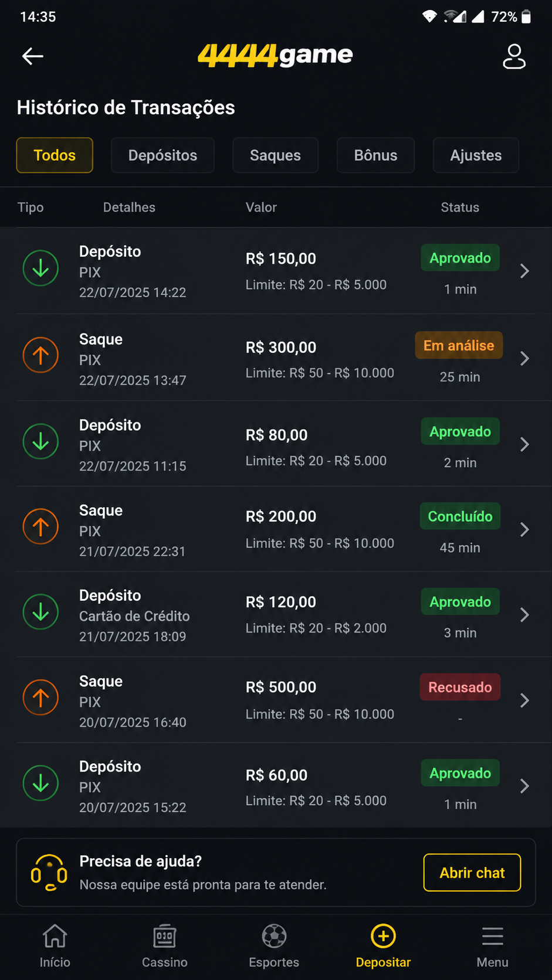Open the user profile icon
The image size is (552, 980).
pos(514,56)
